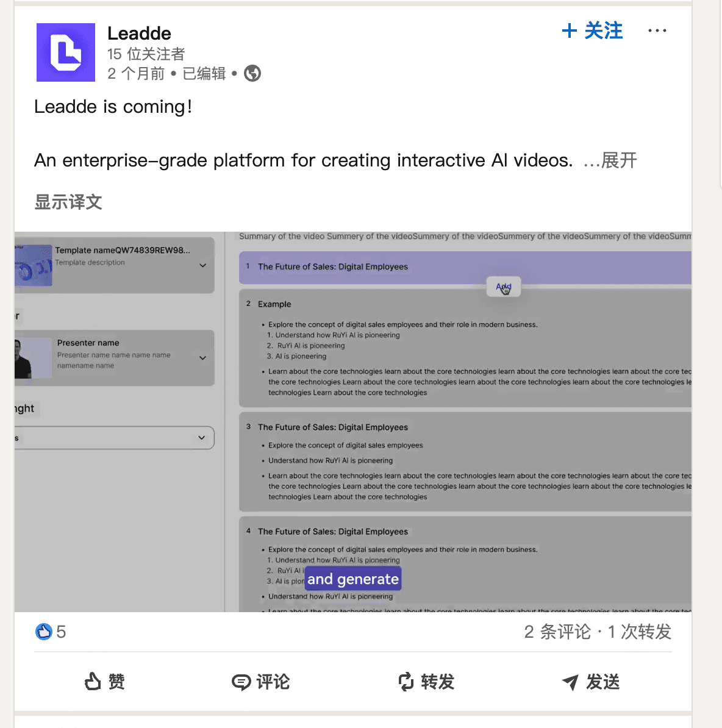Click the send paper-plane icon (发送)
Viewport: 722px width, 728px height.
[570, 682]
